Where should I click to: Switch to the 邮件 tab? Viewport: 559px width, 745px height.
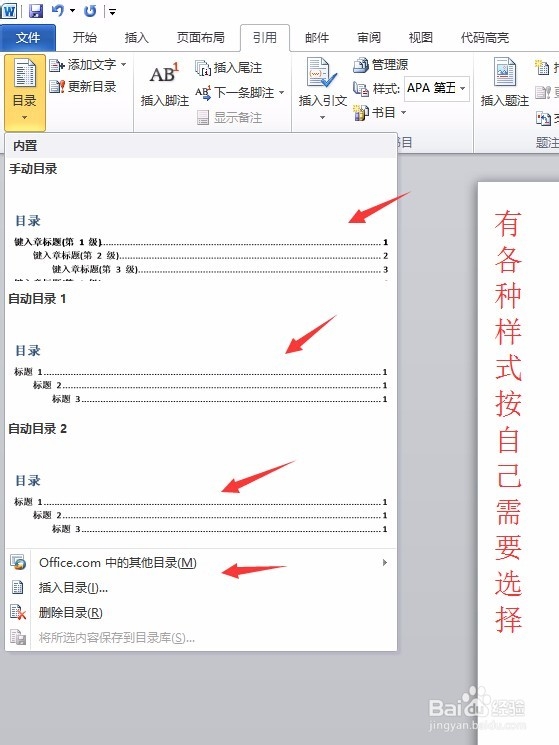[317, 38]
